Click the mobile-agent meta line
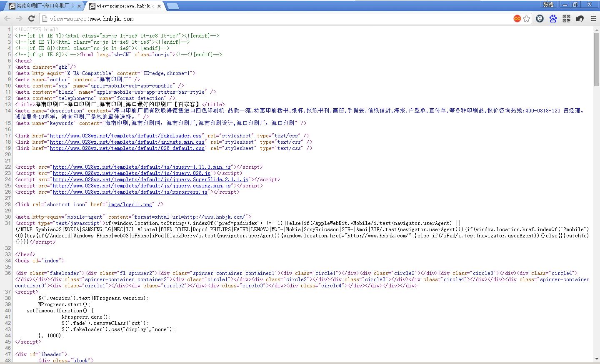 (133, 217)
